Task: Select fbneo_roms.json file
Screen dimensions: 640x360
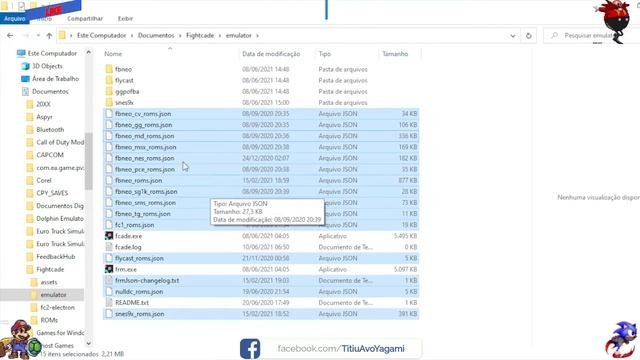Action: (261, 180)
